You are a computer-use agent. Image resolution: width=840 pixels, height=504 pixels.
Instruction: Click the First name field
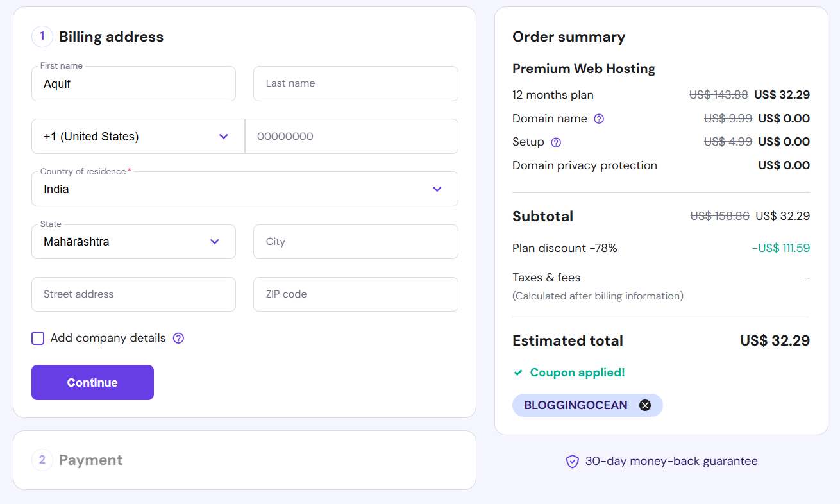[133, 83]
